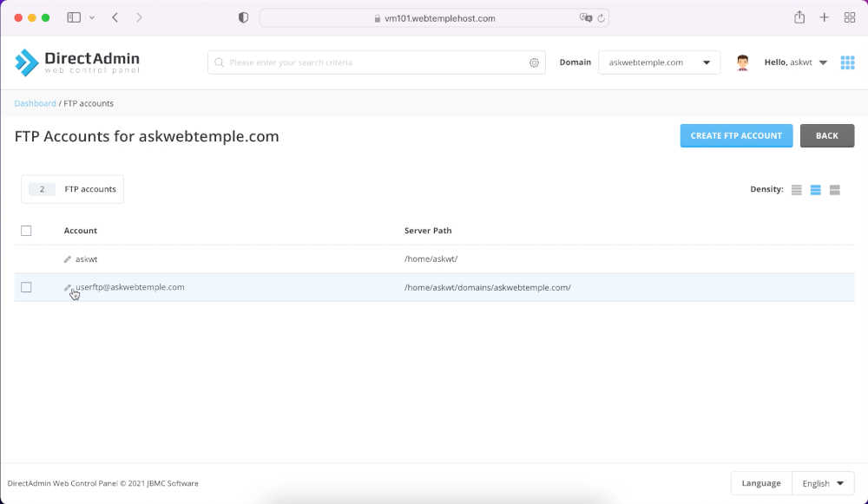868x504 pixels.
Task: Reload the page with refresh icon
Action: click(602, 18)
